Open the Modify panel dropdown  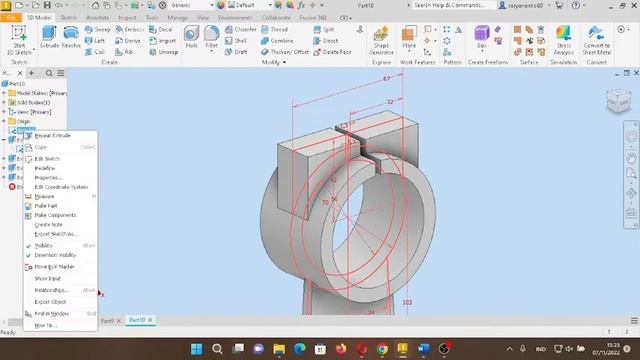point(274,62)
